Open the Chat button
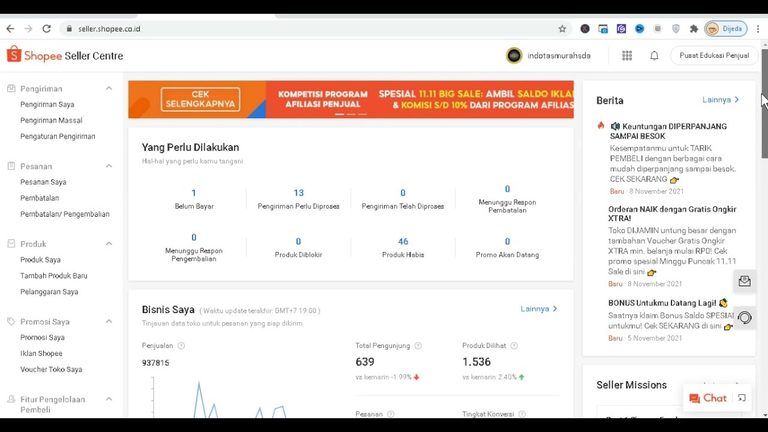Viewport: 768px width, 432px height. 708,398
